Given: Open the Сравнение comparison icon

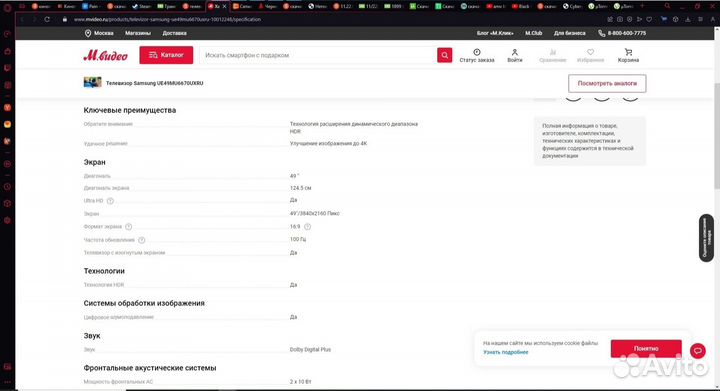Looking at the screenshot, I should coord(552,56).
